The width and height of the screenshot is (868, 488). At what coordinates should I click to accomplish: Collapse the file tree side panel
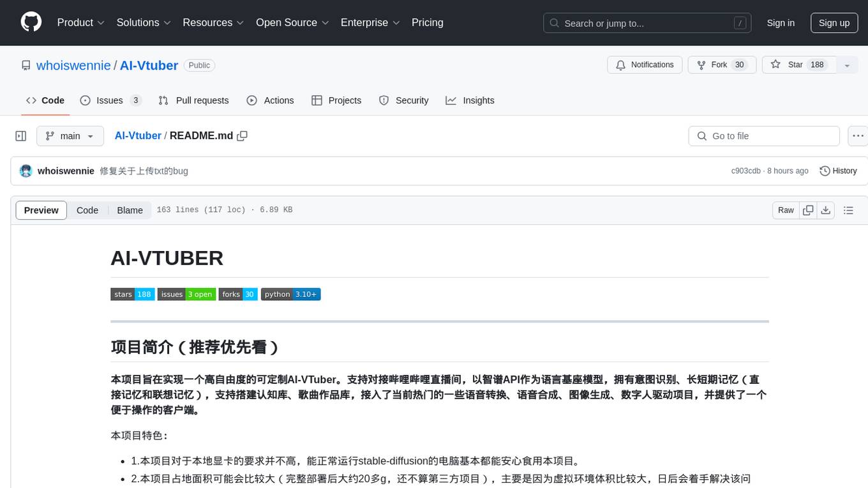point(21,136)
